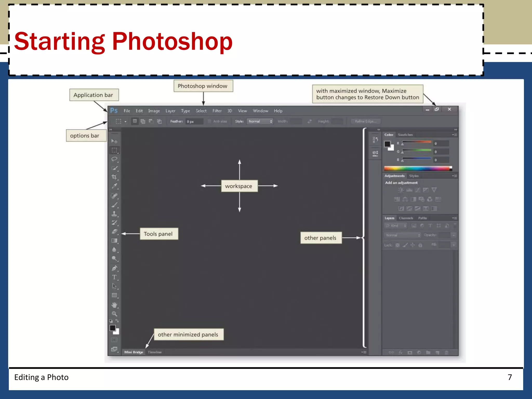Select the Gradient tool
The width and height of the screenshot is (532, 399).
114,241
